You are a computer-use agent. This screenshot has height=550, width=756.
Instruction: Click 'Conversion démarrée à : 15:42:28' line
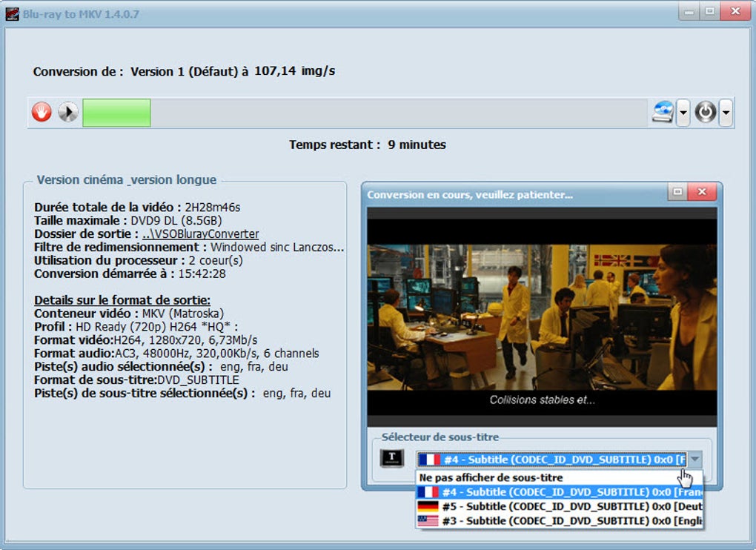coord(130,274)
